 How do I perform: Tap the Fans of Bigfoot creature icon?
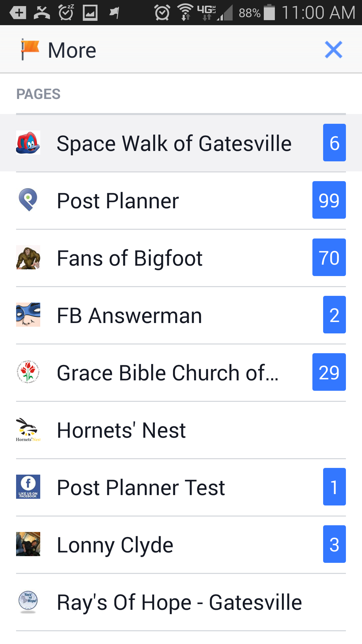pos(28,257)
